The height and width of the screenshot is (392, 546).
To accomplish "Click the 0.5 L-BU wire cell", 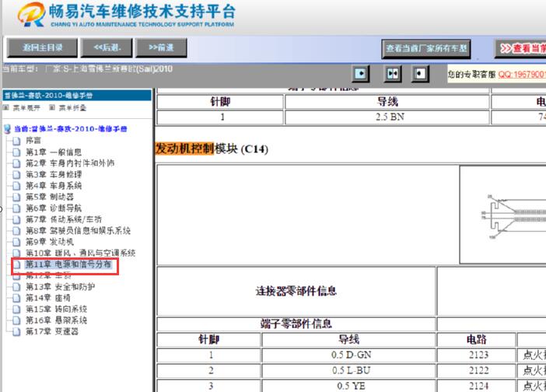I will (348, 370).
